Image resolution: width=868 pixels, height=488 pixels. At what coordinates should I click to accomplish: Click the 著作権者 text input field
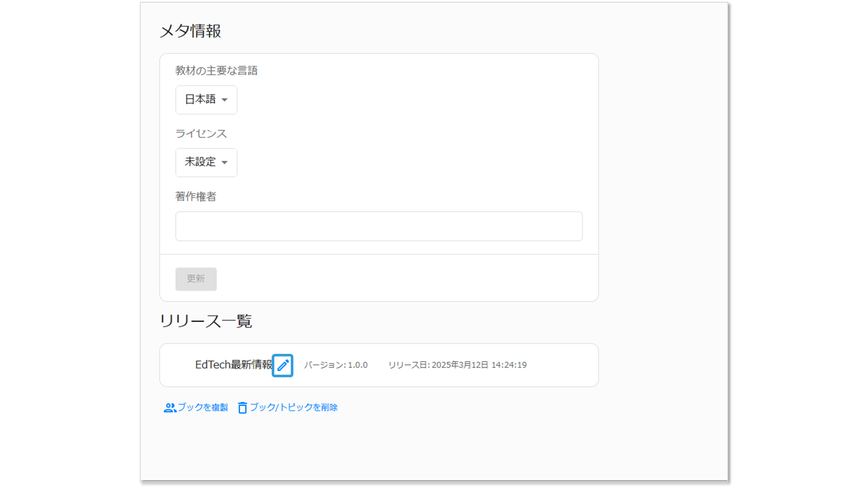coord(378,226)
